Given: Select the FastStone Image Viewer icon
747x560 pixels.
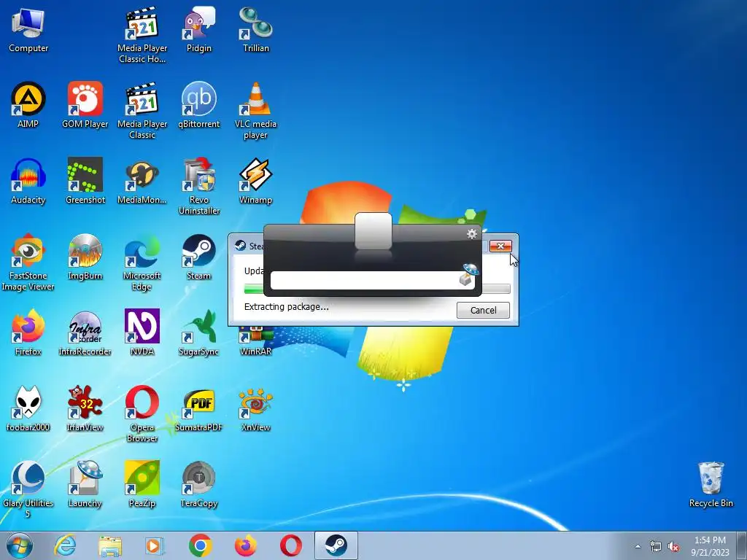Looking at the screenshot, I should pos(28,262).
